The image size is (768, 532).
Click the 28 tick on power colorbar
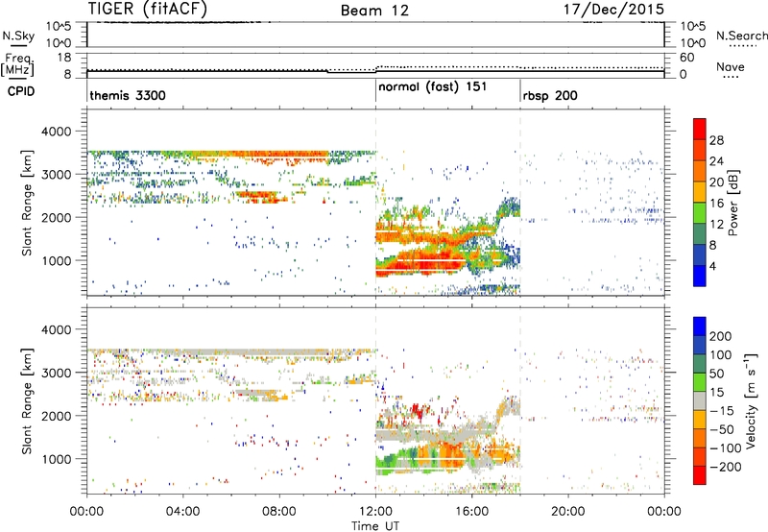click(716, 140)
